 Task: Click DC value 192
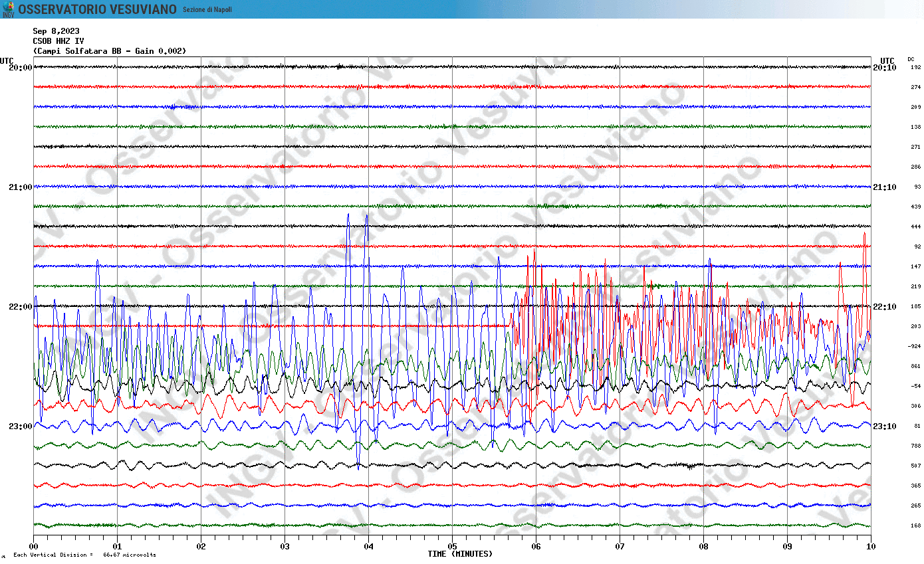(916, 67)
